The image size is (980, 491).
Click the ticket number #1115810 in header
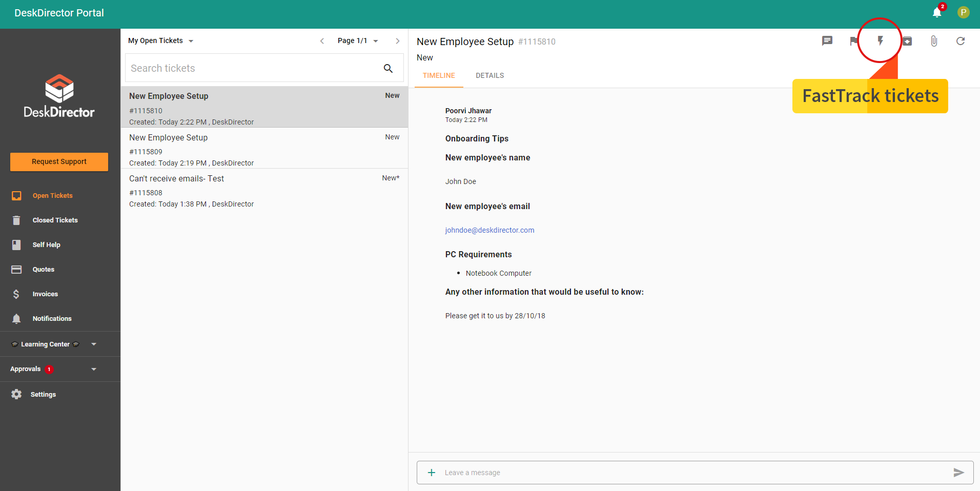click(x=537, y=42)
